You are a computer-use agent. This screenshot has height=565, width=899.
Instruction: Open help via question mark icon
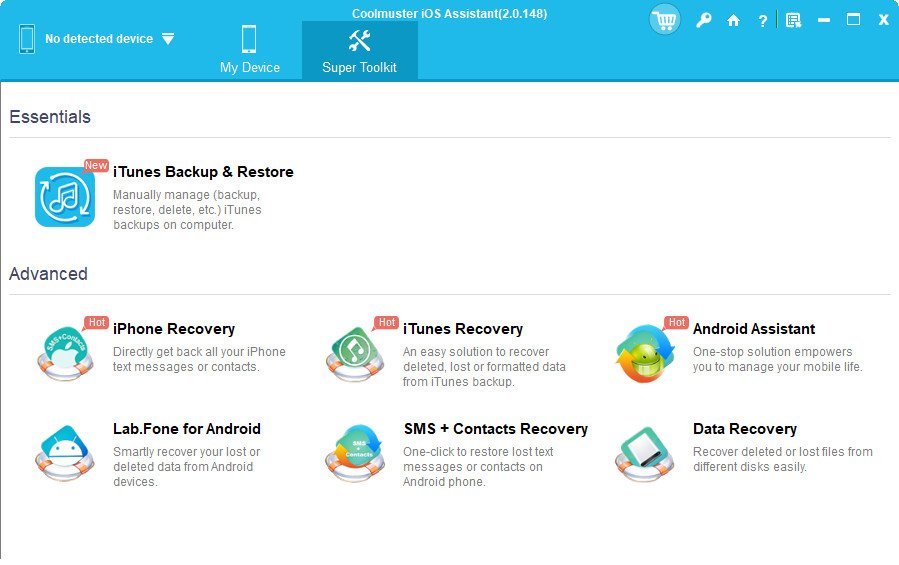pos(763,21)
